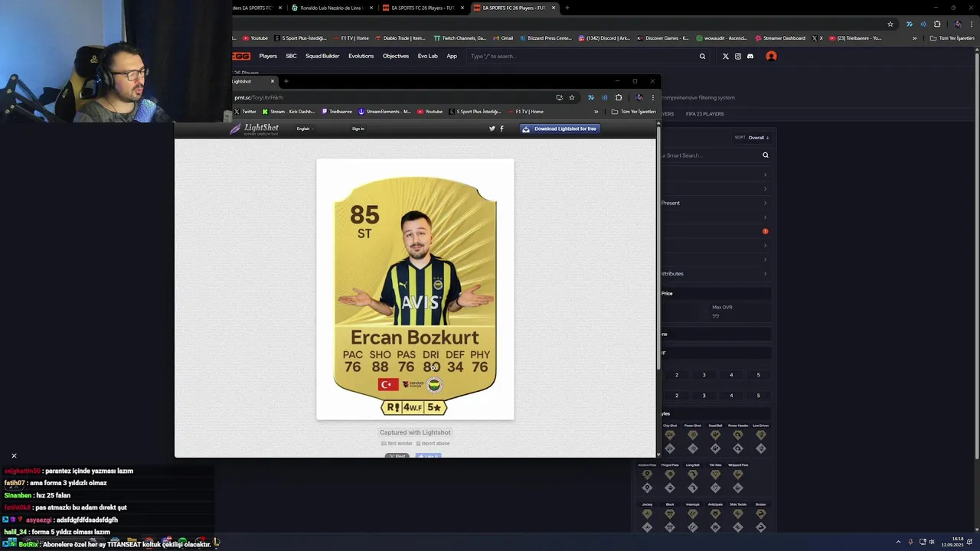Select 3 in the upper star rating row
Viewport: 980px width, 551px height.
704,375
